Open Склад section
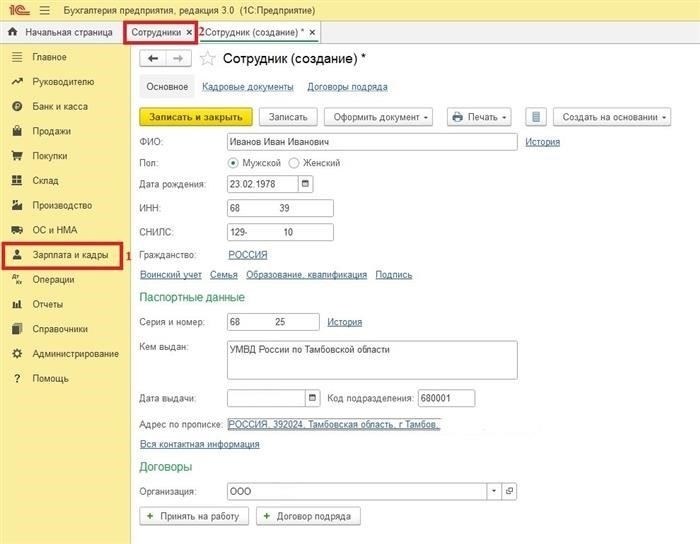Viewport: 700px width, 544px height. tap(66, 180)
